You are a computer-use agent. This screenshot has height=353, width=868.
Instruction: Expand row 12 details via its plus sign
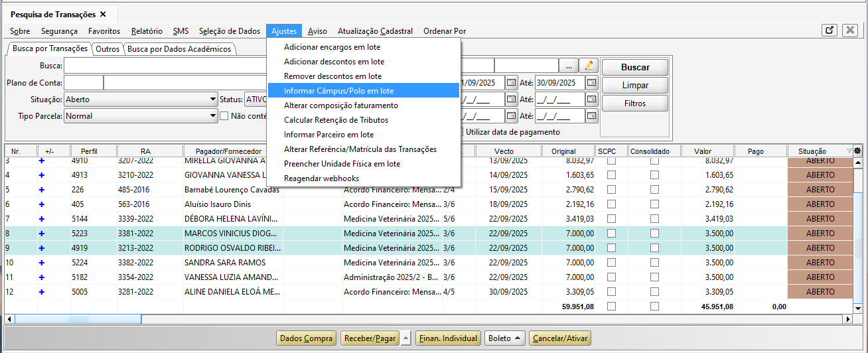click(41, 292)
